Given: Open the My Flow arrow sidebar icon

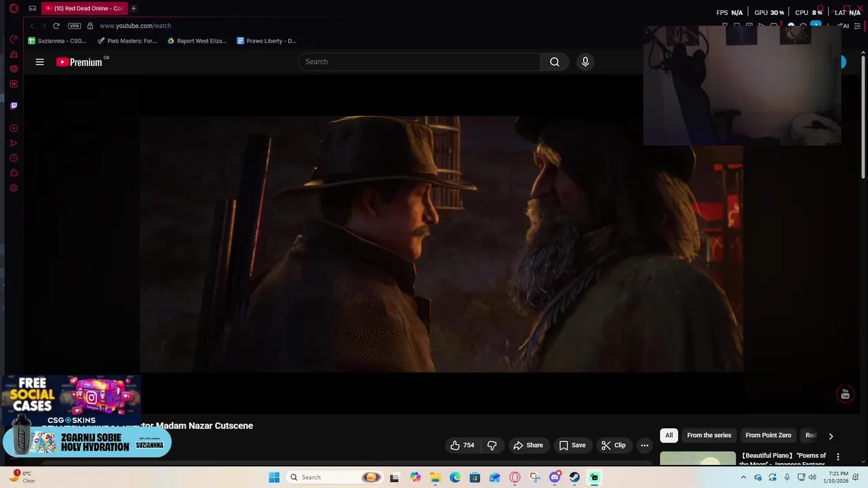Looking at the screenshot, I should coord(14,143).
